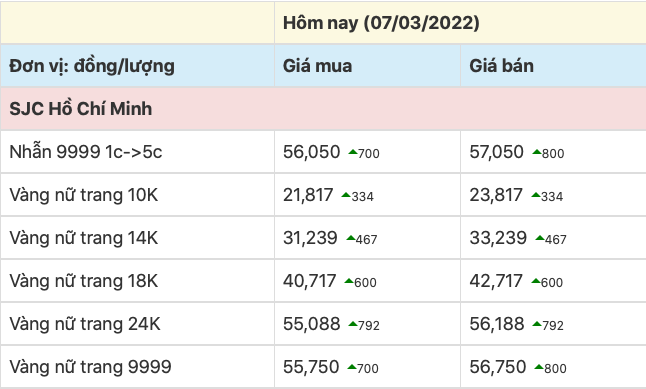Click the Hôm nay (07/03/2022) header

(x=381, y=23)
